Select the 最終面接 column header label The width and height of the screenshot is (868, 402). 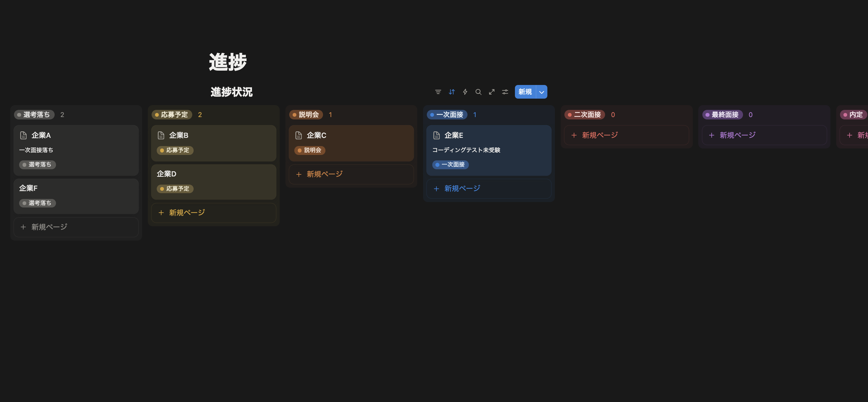(722, 114)
